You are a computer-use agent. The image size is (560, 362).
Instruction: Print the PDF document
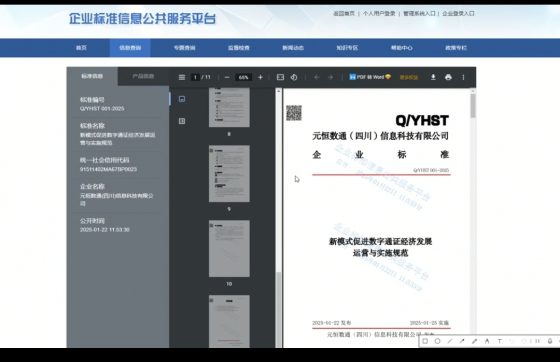point(448,77)
